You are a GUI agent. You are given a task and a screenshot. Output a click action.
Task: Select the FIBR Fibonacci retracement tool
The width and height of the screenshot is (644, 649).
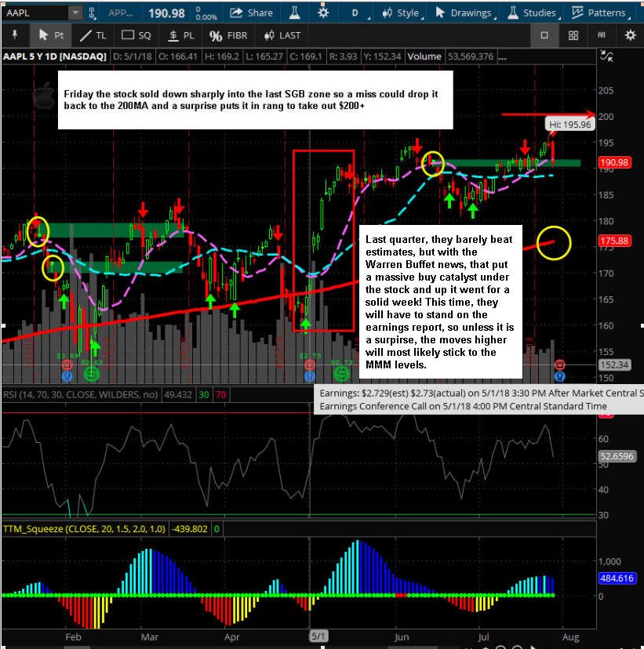tap(228, 35)
